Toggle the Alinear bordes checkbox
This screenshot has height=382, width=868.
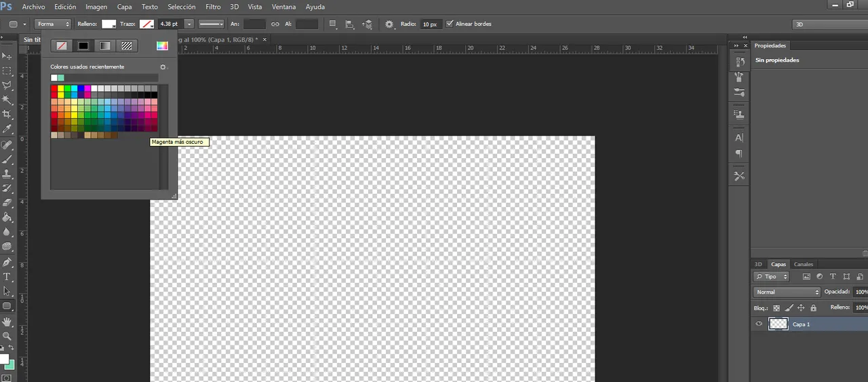click(x=450, y=24)
